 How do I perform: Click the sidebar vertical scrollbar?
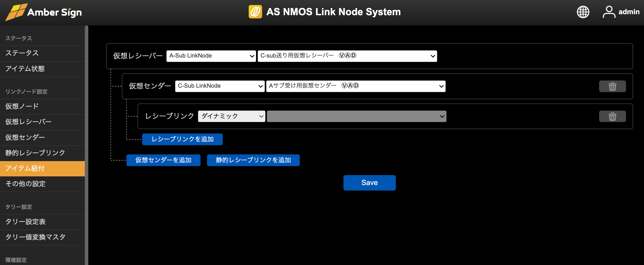[x=87, y=145]
